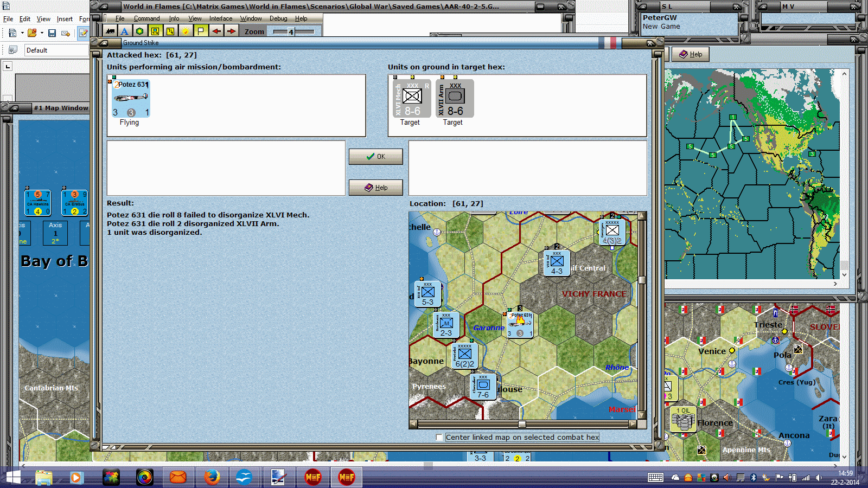Select the XLVII Arm target unit
Image resolution: width=868 pixels, height=488 pixels.
(455, 98)
